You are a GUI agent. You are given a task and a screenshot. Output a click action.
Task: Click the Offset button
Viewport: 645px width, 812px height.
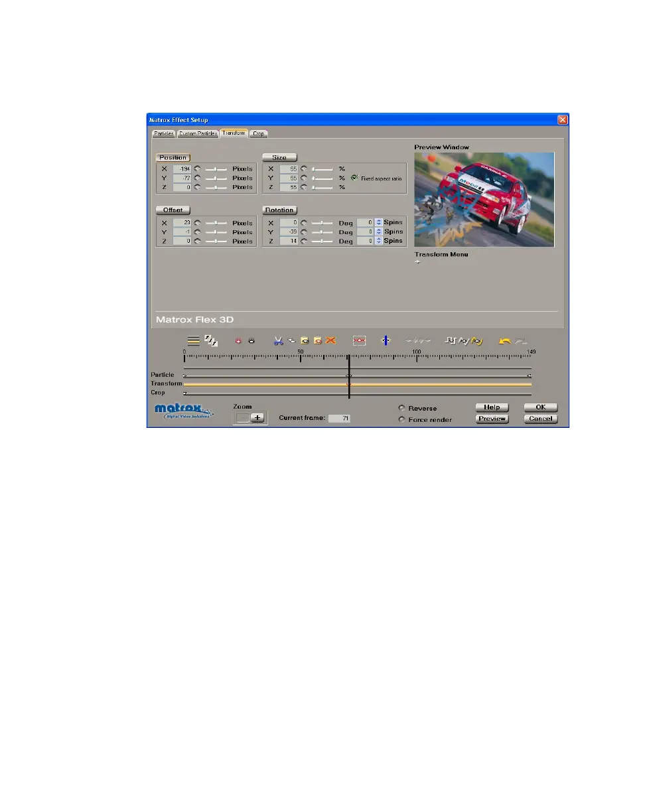pyautogui.click(x=173, y=210)
